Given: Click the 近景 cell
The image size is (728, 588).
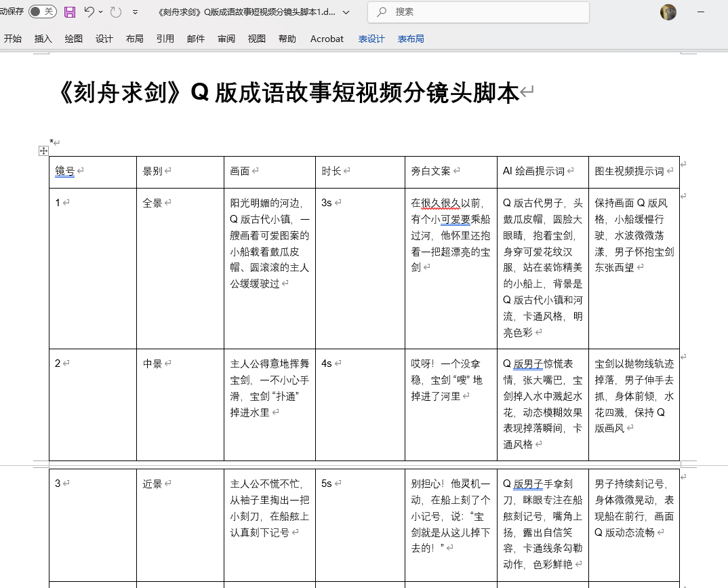Looking at the screenshot, I should [x=180, y=525].
